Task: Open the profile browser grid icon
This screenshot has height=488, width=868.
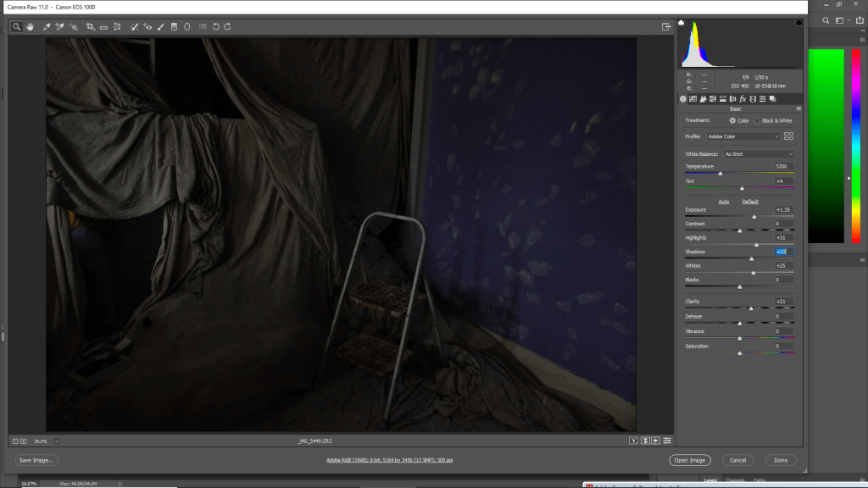Action: coord(789,136)
